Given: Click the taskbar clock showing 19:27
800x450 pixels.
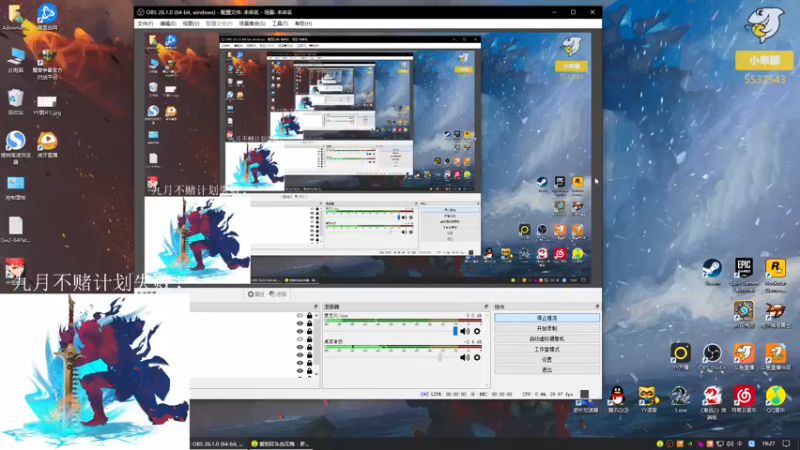Looking at the screenshot, I should (768, 444).
